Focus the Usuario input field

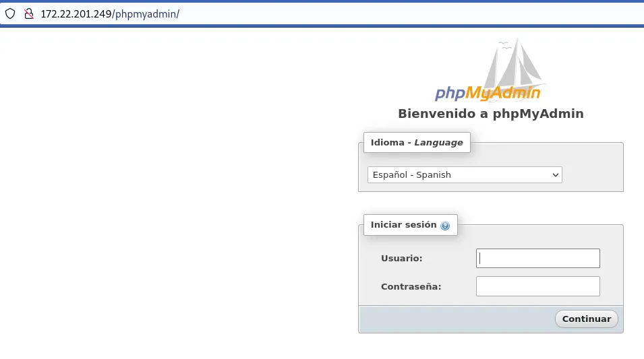pos(537,258)
